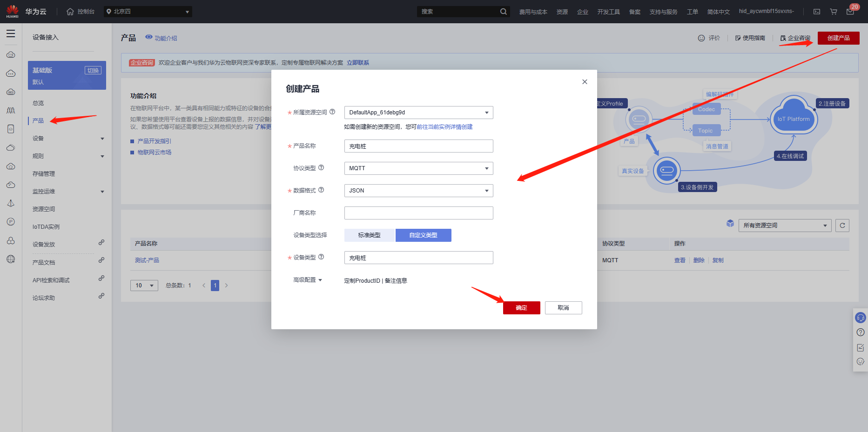Click help icon beside 设备类型 label
This screenshot has width=868, height=432.
[321, 257]
